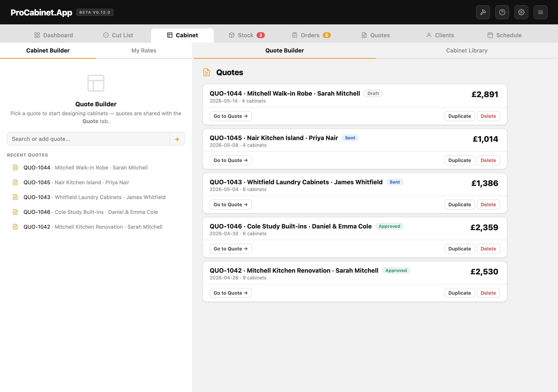Click the BETA V0.12.0 badge
This screenshot has height=392, width=558.
(95, 12)
